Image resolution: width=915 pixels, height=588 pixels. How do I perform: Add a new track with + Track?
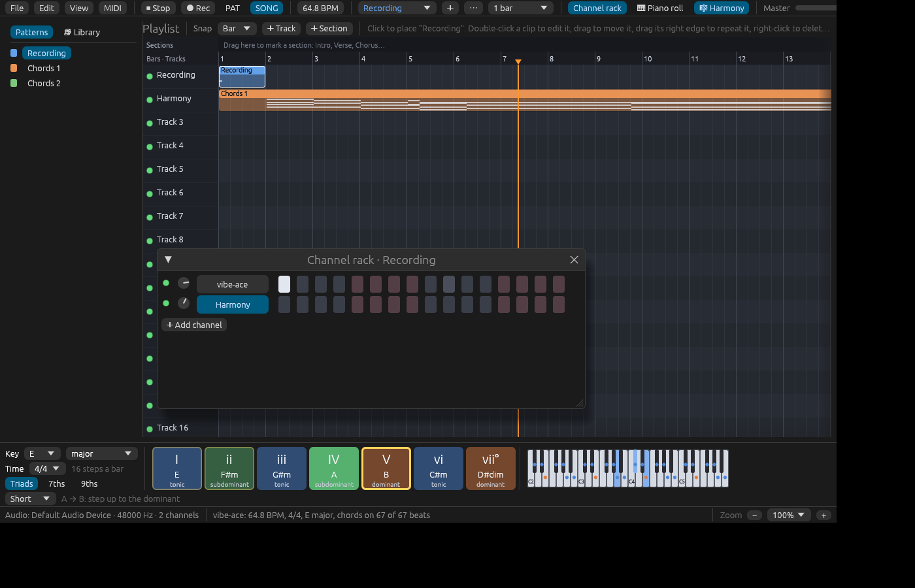click(281, 29)
